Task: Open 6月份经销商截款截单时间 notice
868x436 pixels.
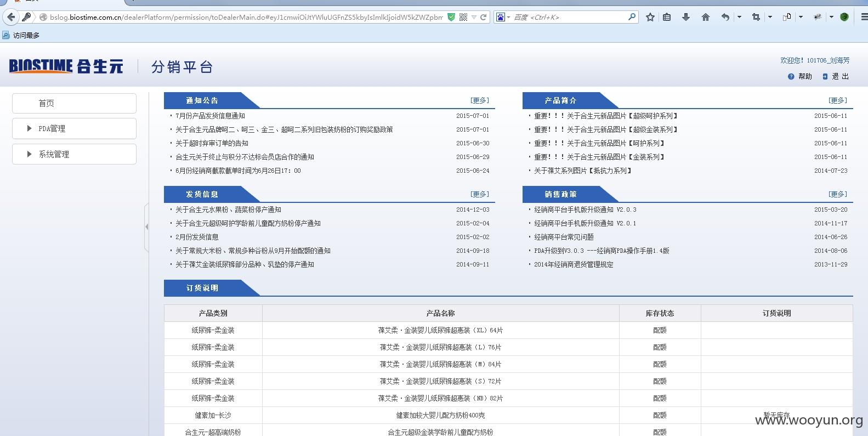Action: click(238, 171)
